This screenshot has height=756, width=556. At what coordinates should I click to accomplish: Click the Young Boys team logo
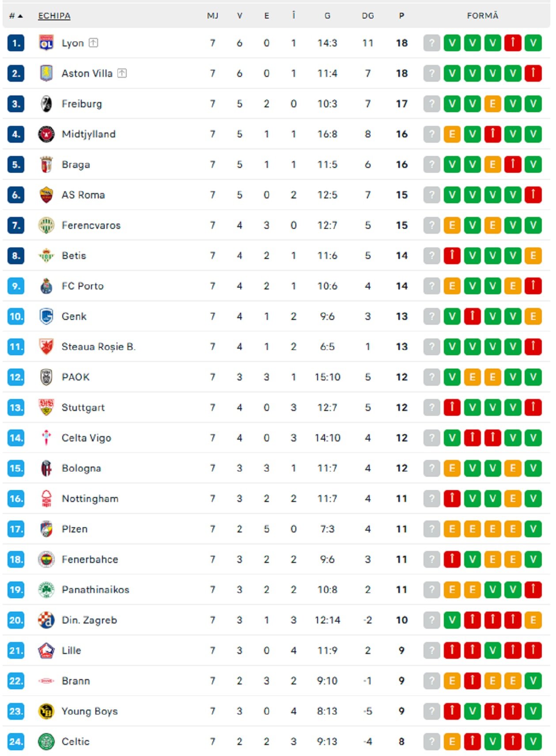coord(46,711)
